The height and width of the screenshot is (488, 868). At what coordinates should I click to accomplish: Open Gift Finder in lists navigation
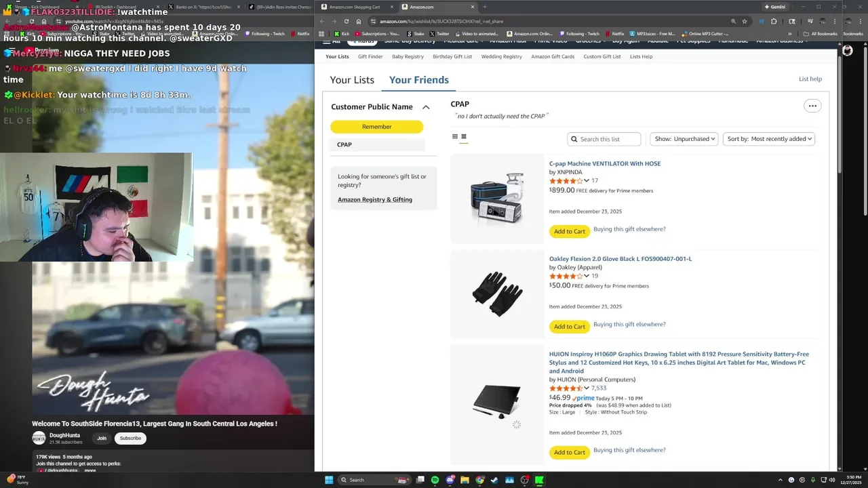(370, 56)
